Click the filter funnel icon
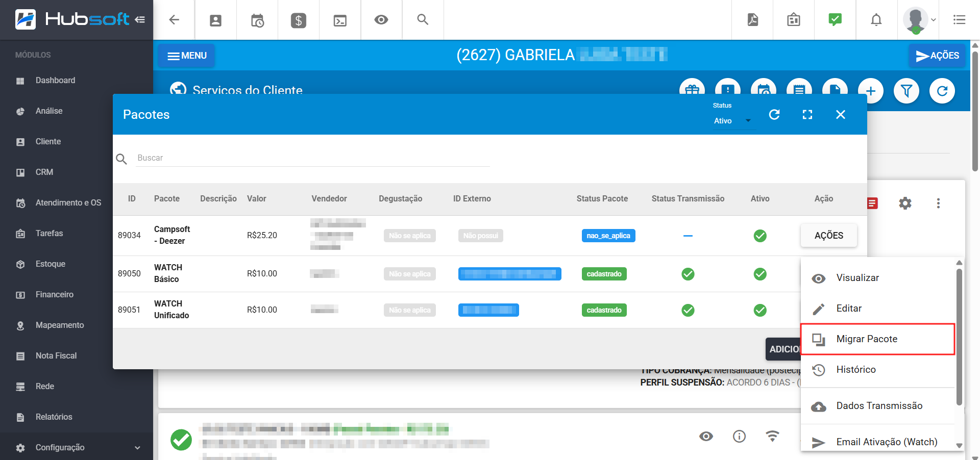The width and height of the screenshot is (980, 460). (x=906, y=91)
